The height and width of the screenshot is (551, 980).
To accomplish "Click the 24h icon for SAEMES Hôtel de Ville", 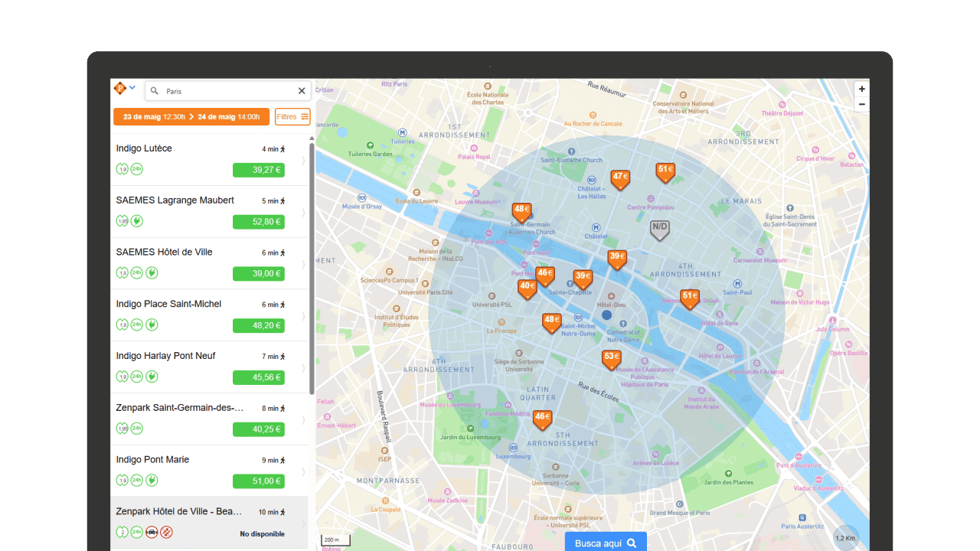I will 136,272.
